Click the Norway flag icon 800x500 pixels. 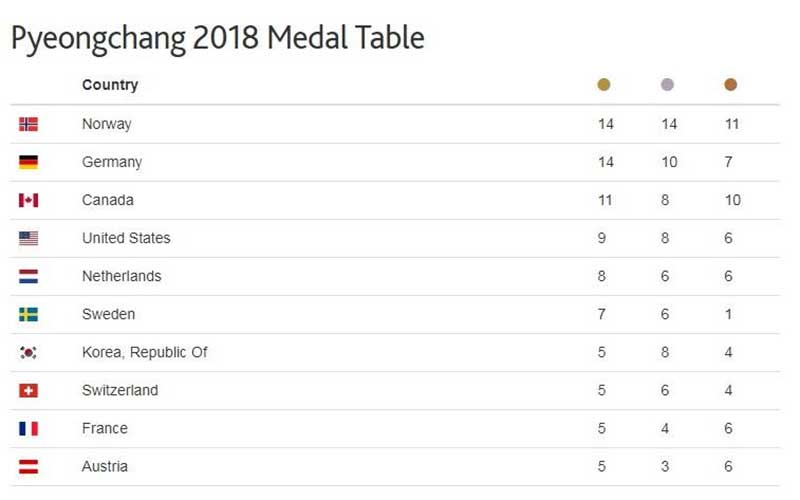(x=28, y=124)
